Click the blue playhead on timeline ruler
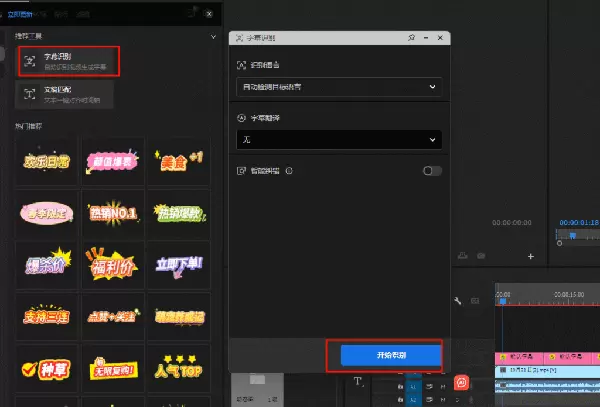600x407 pixels. pos(504,303)
